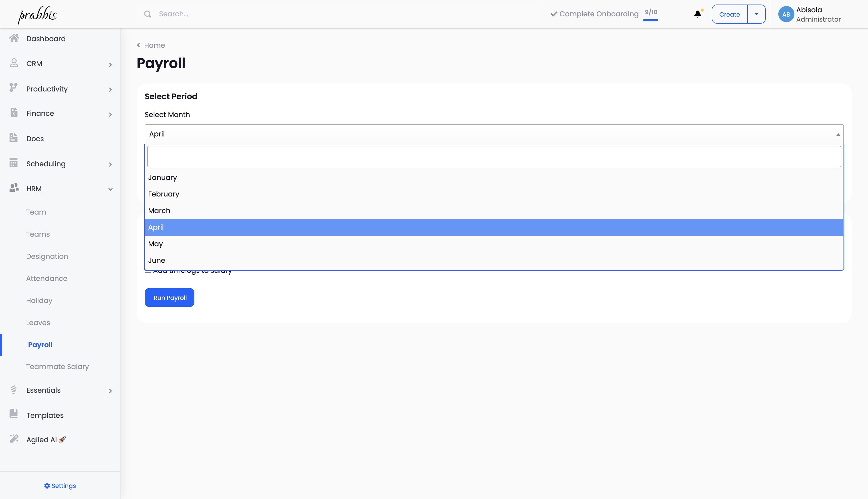Click the AB user avatar
The height and width of the screenshot is (499, 868).
point(786,14)
